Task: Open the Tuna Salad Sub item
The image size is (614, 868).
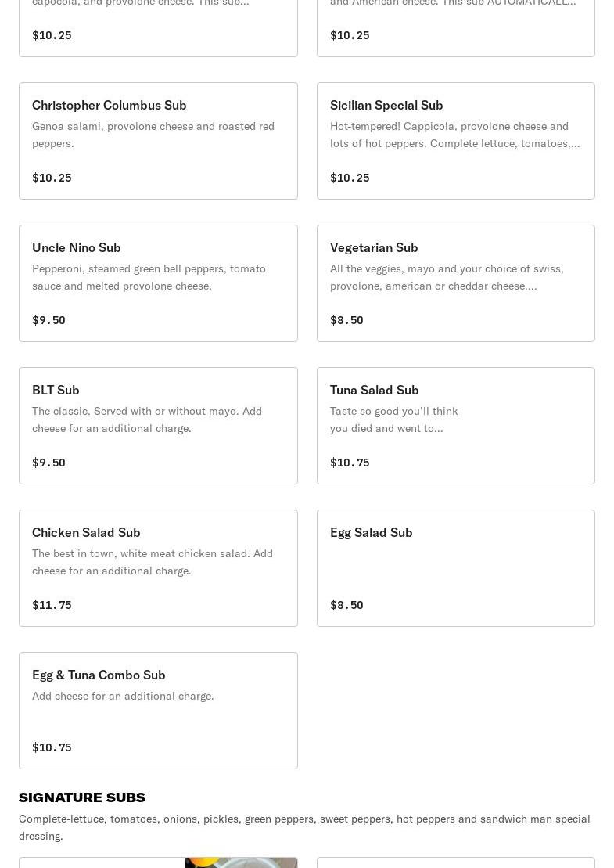Action: (455, 426)
